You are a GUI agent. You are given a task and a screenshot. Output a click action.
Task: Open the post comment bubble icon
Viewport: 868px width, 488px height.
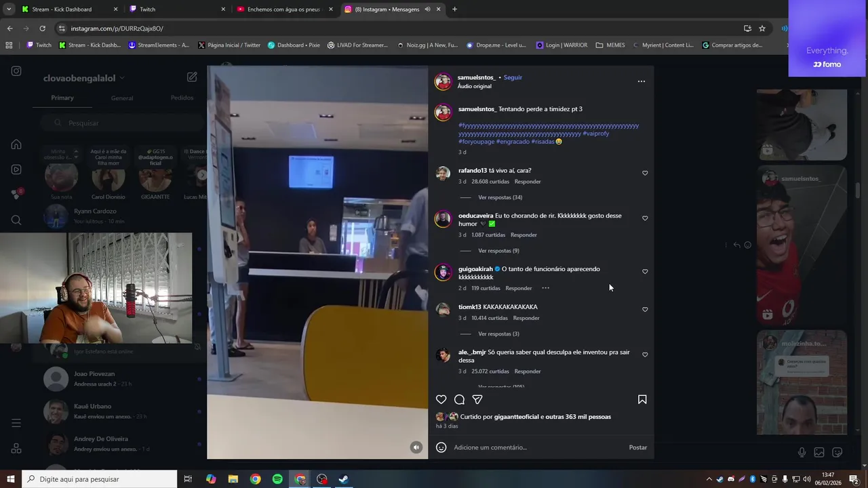(459, 399)
